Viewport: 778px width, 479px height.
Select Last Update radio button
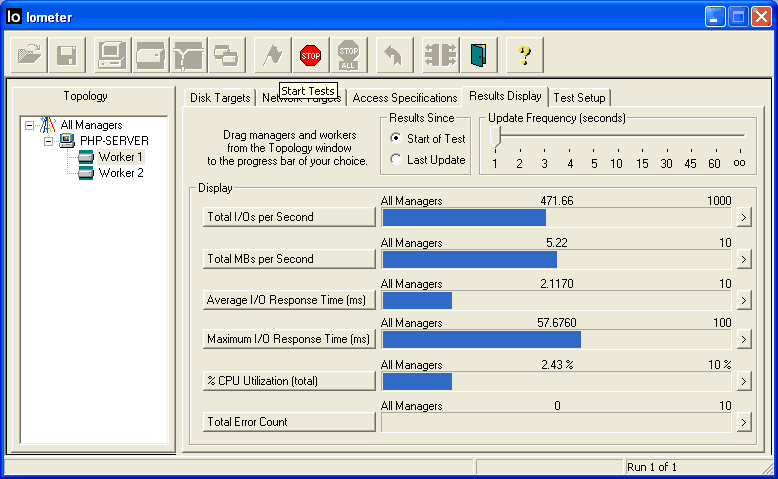[x=395, y=159]
